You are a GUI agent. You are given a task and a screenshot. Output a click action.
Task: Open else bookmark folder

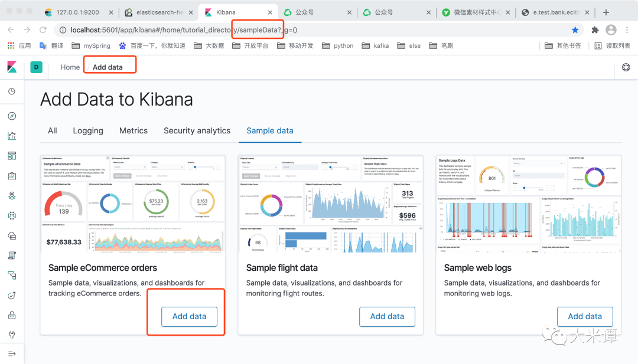pos(409,45)
